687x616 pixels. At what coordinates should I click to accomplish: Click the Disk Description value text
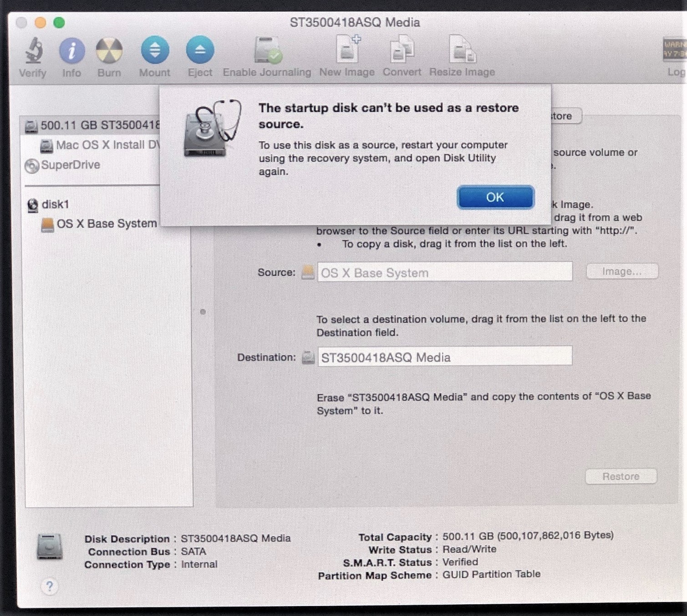click(236, 538)
